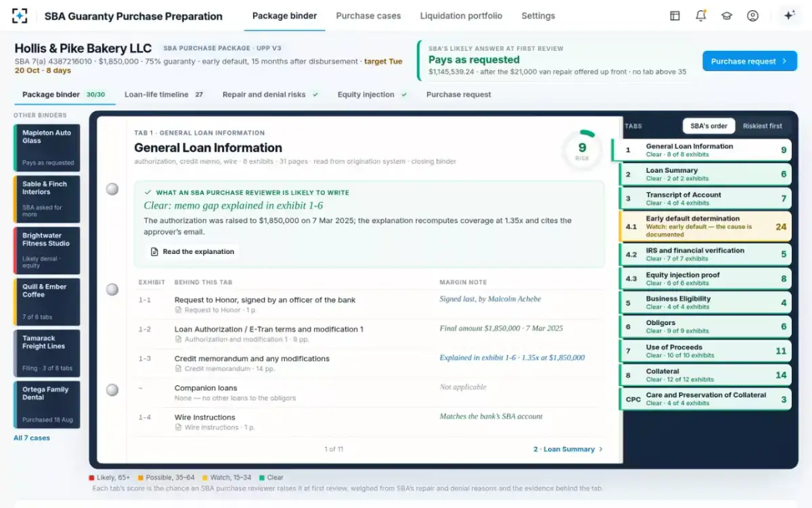Open the user profile icon
Viewport: 812px width, 508px height.
pyautogui.click(x=752, y=16)
